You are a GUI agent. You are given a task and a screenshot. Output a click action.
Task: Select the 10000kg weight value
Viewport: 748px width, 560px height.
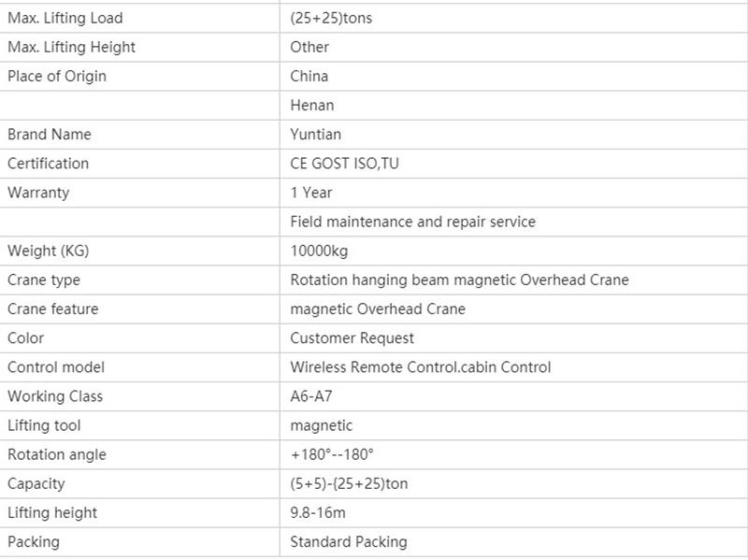(319, 251)
